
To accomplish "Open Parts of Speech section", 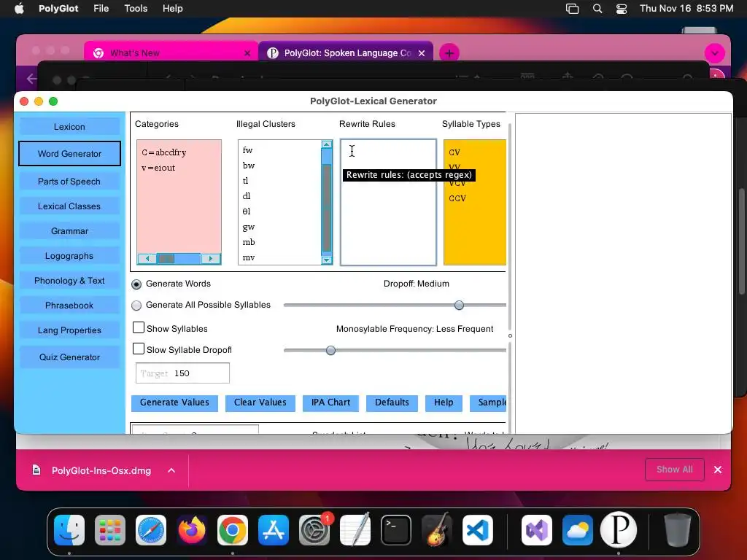I will coord(69,182).
